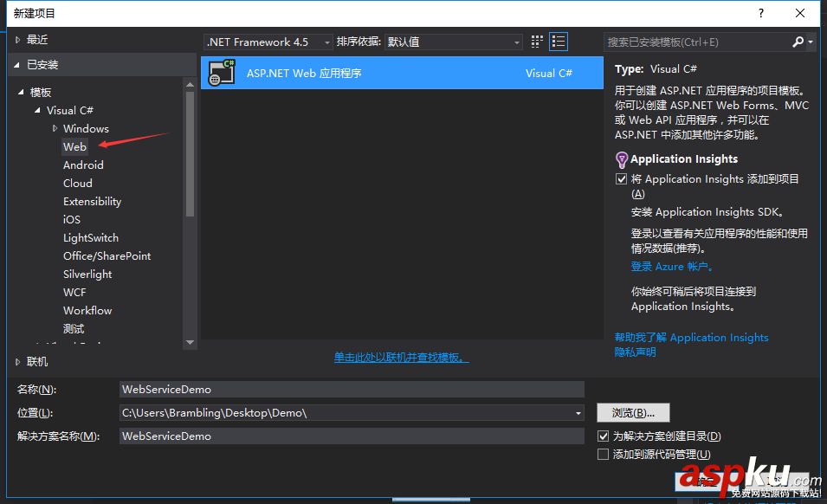The width and height of the screenshot is (827, 504).
Task: Select the Extensibility template category
Action: pyautogui.click(x=93, y=202)
